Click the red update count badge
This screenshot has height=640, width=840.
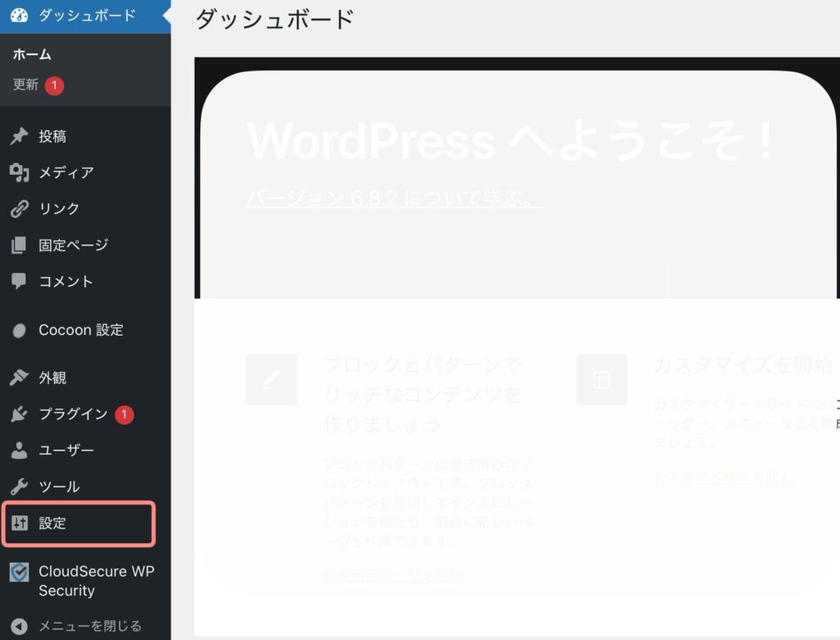point(54,85)
